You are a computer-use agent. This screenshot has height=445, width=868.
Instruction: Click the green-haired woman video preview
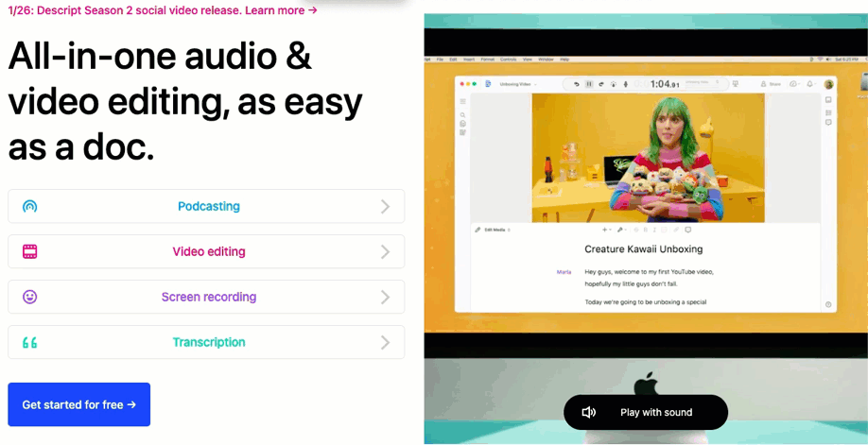tap(648, 158)
